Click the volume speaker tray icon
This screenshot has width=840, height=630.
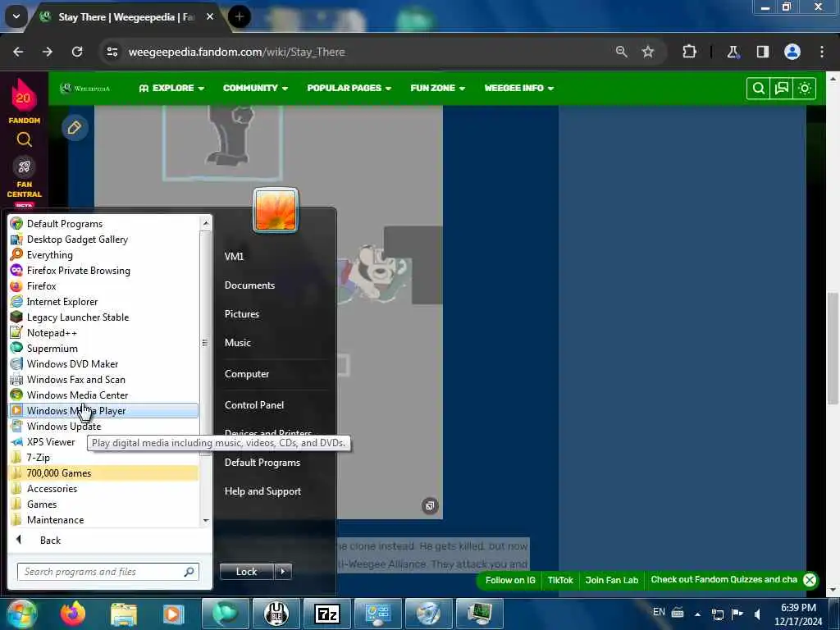(x=757, y=614)
